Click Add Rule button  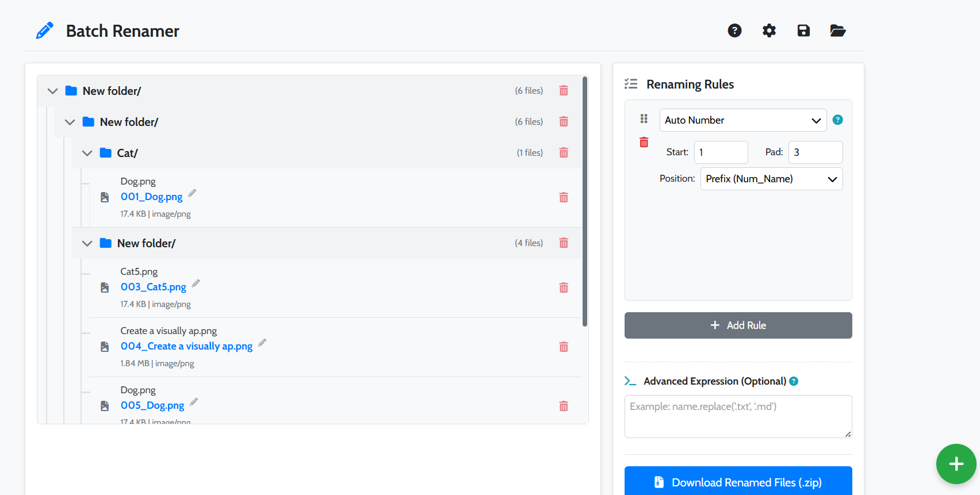[x=738, y=325]
